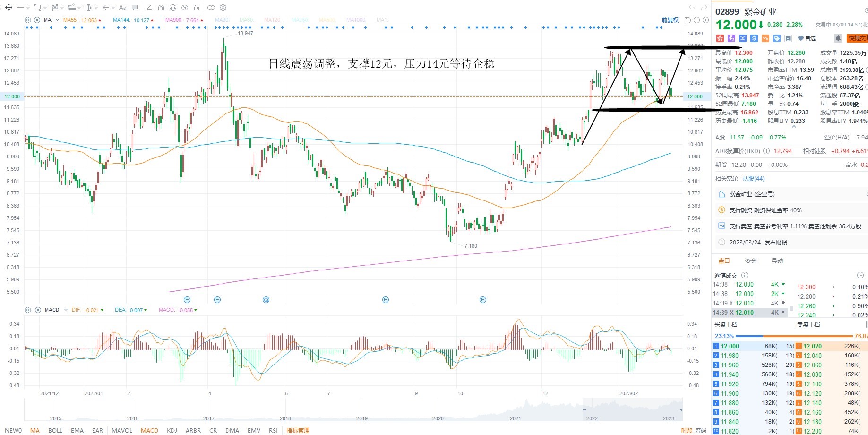The width and height of the screenshot is (868, 435).
Task: Toggle MA120 moving average line
Action: pyautogui.click(x=273, y=20)
